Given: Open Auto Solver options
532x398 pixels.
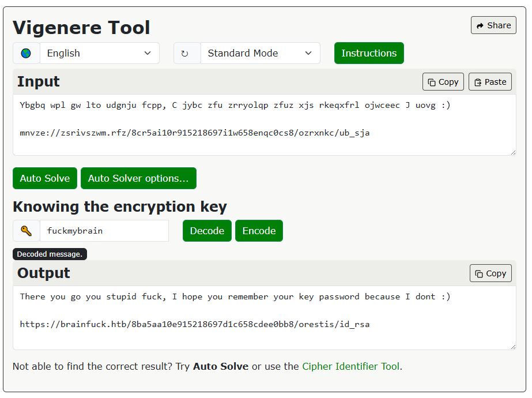Looking at the screenshot, I should [138, 178].
